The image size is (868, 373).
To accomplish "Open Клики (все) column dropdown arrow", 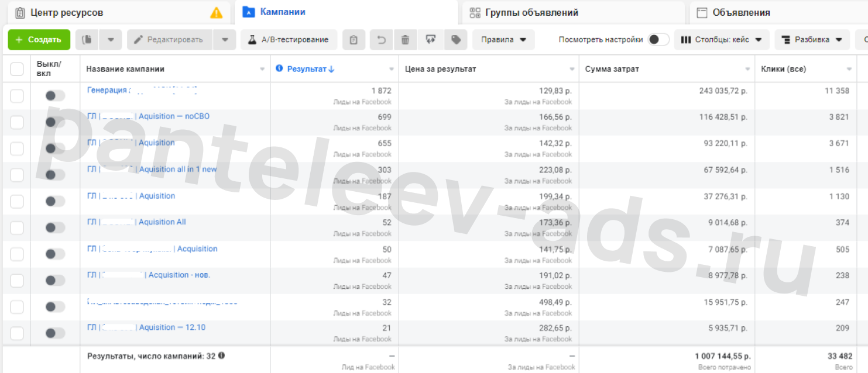I will [849, 69].
